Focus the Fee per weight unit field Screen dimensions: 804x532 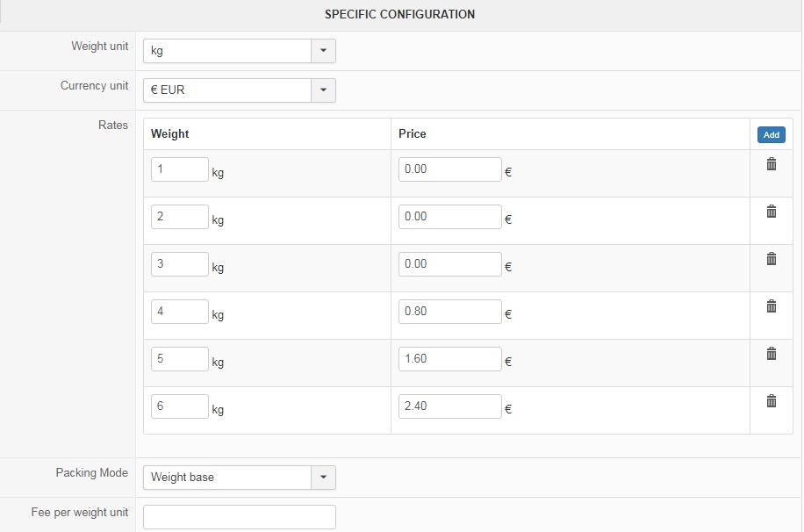coord(239,517)
